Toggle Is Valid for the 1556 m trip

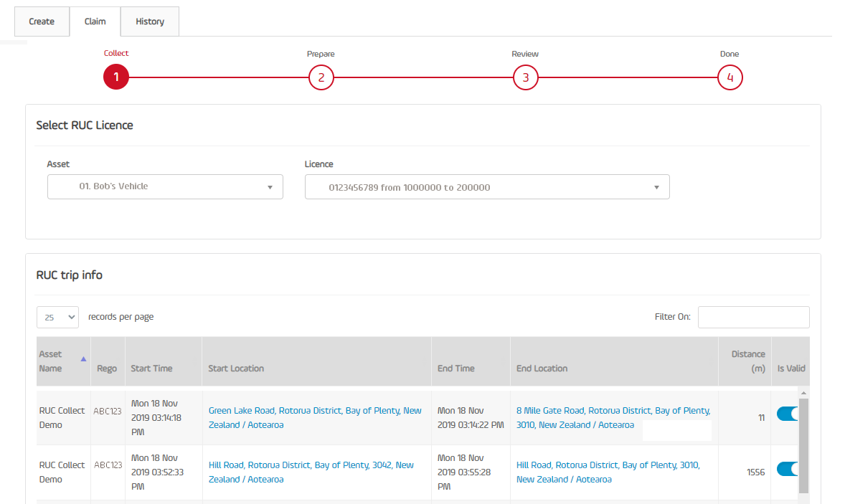click(788, 469)
